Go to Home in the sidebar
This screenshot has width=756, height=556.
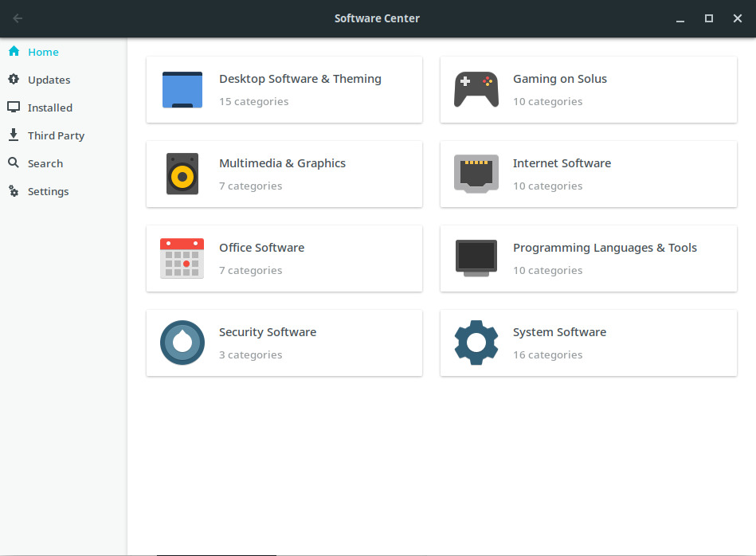[x=43, y=52]
